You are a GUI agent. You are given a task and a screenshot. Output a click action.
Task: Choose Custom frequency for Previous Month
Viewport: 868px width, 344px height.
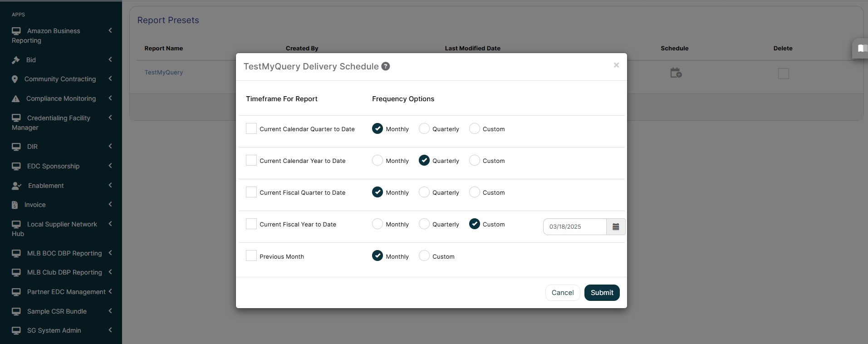click(424, 256)
